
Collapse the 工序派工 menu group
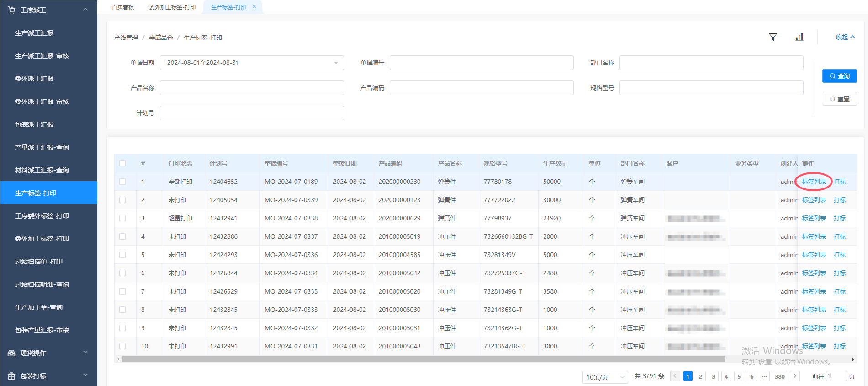click(x=85, y=10)
